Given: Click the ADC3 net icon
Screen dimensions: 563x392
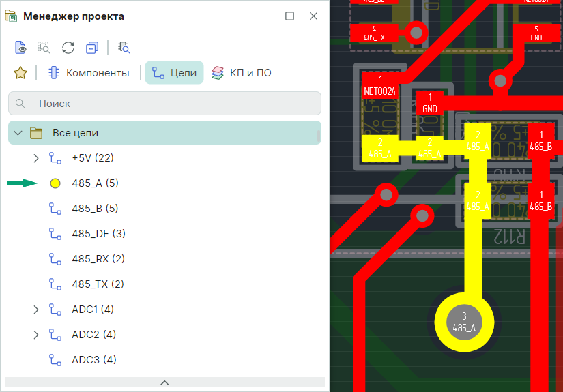Looking at the screenshot, I should click(55, 360).
